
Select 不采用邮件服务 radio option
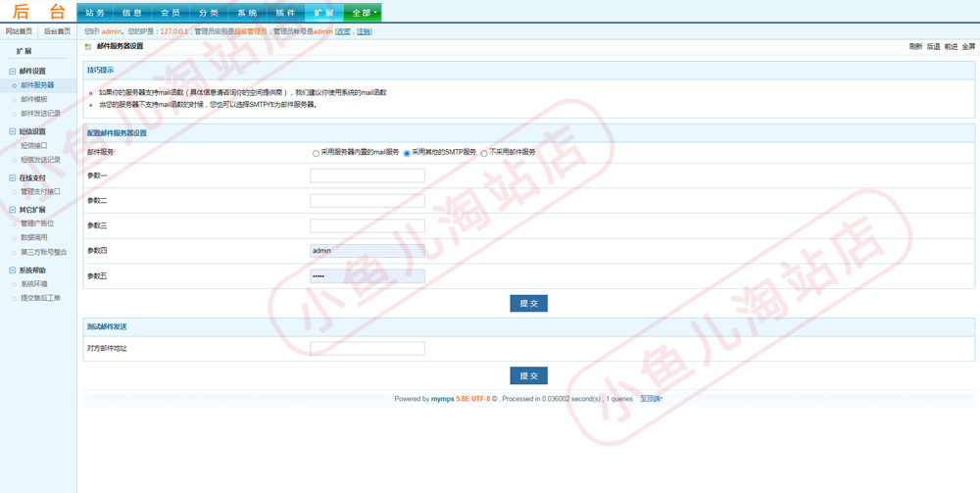[x=484, y=153]
